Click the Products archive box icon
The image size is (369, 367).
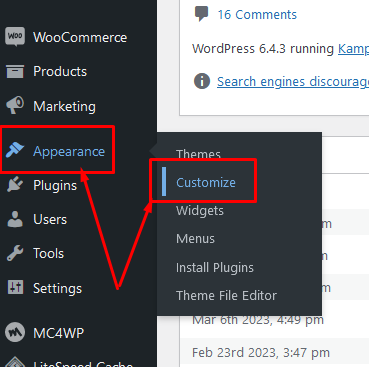15,71
